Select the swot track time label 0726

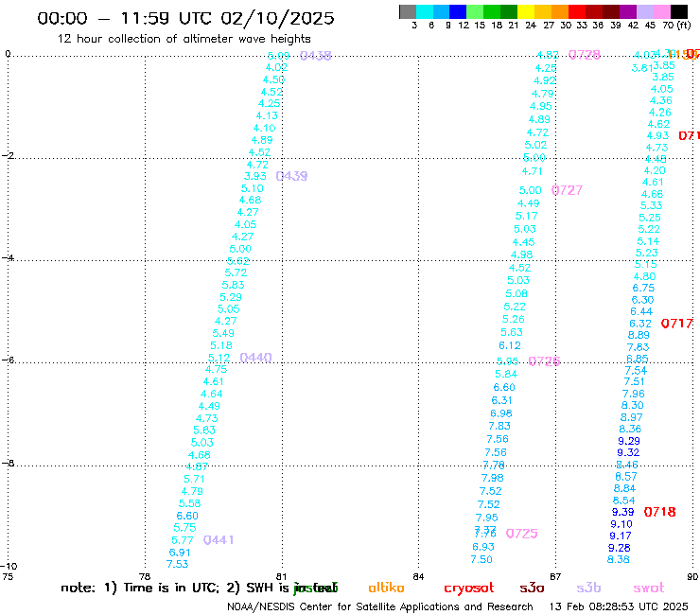tap(544, 360)
